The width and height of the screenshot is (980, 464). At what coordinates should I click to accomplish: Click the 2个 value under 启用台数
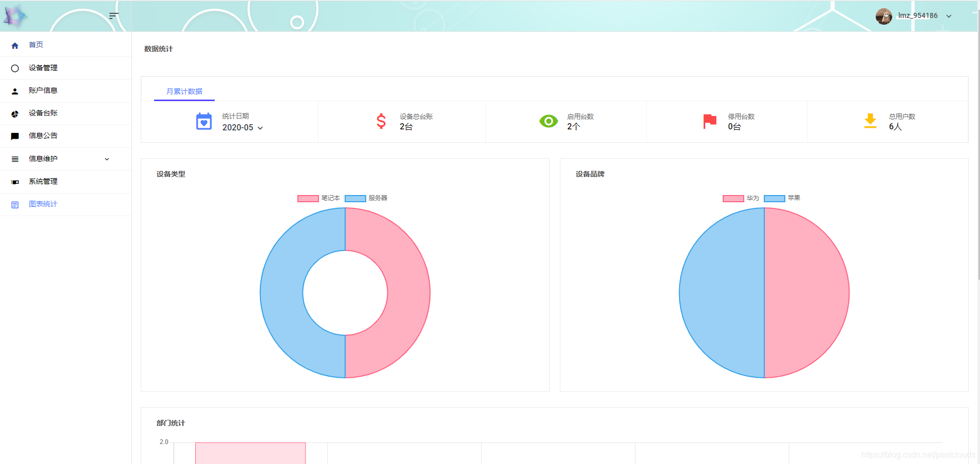click(574, 127)
